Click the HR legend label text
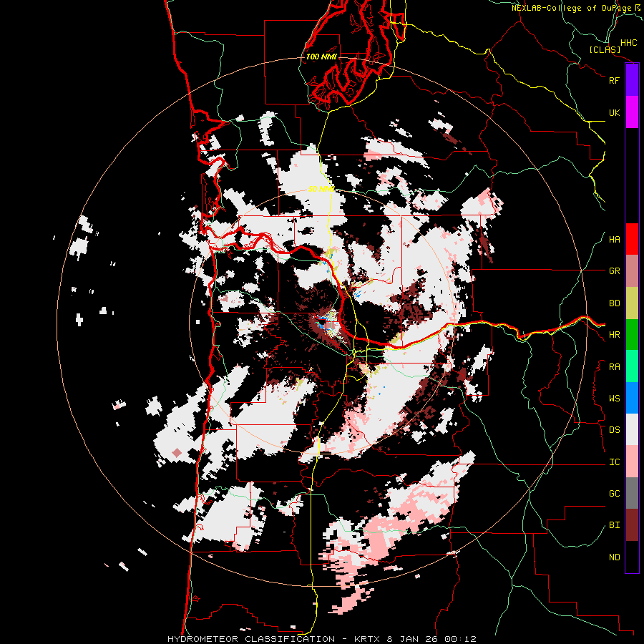The image size is (644, 644). (x=614, y=335)
